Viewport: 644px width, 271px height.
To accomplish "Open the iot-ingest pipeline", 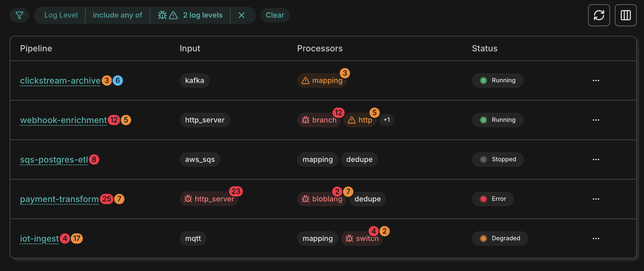I will point(39,238).
